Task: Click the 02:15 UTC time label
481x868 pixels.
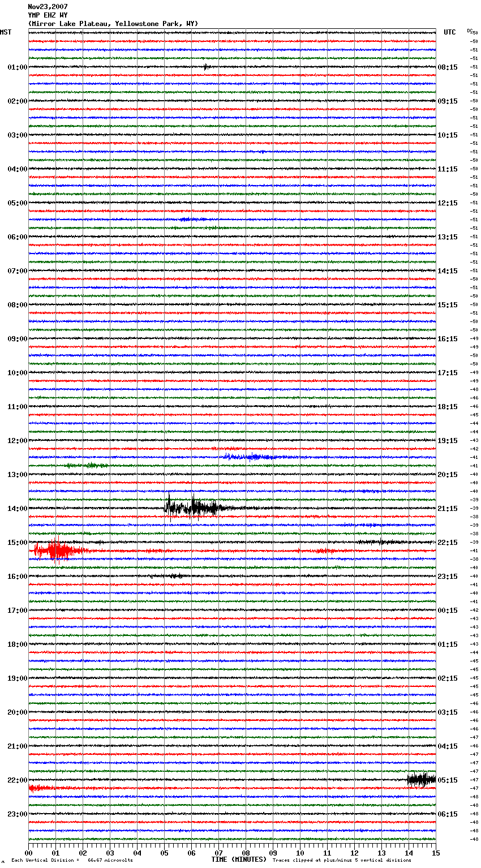Action: tap(448, 678)
